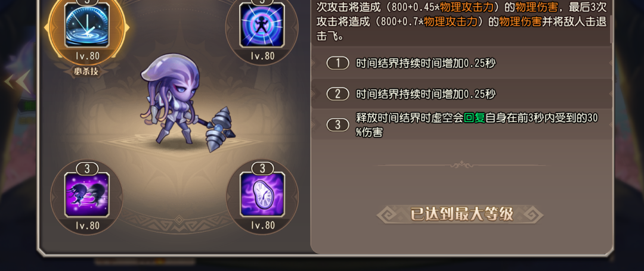Click the number 3 talent badge

pyautogui.click(x=338, y=124)
